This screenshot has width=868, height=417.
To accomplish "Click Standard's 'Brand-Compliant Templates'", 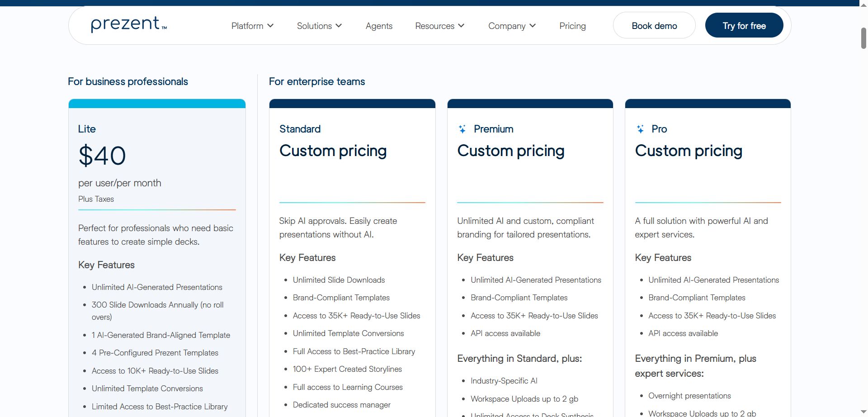I will tap(341, 298).
